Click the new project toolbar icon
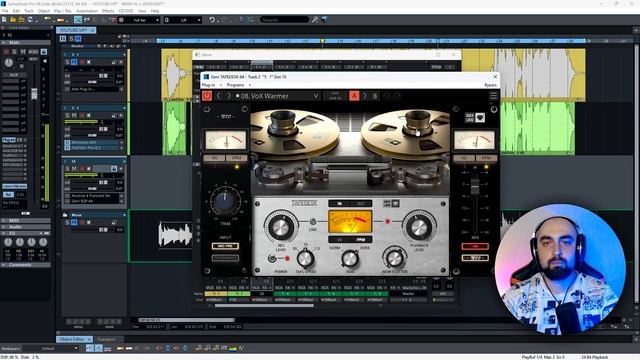Image resolution: width=640 pixels, height=360 pixels. (4, 20)
